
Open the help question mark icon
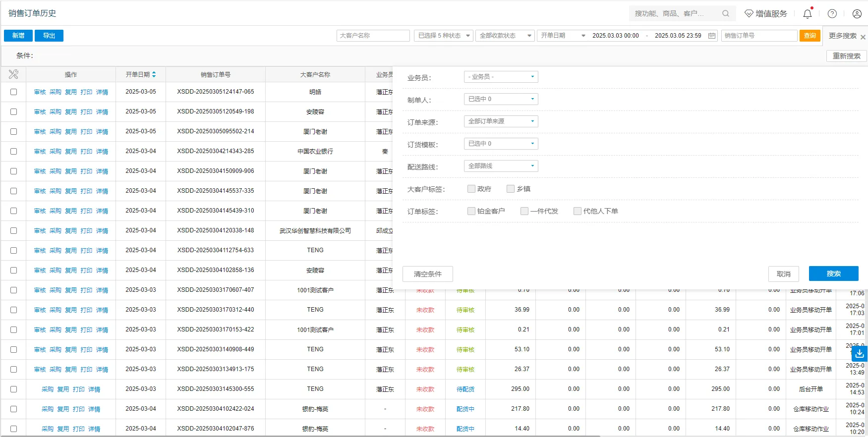point(832,14)
